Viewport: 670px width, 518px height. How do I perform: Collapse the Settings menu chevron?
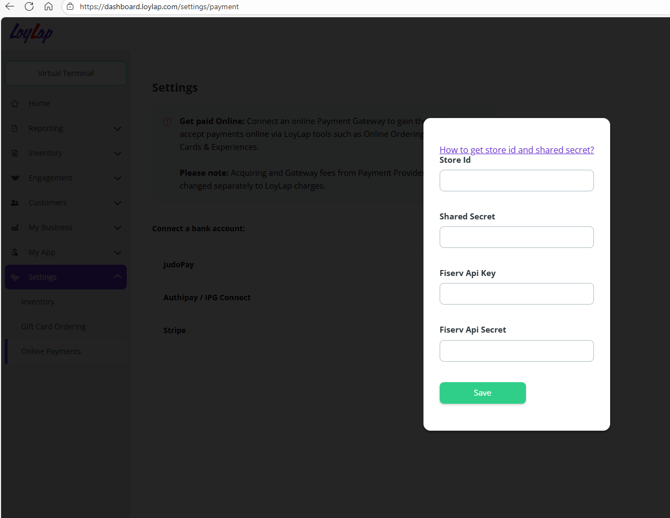tap(117, 277)
